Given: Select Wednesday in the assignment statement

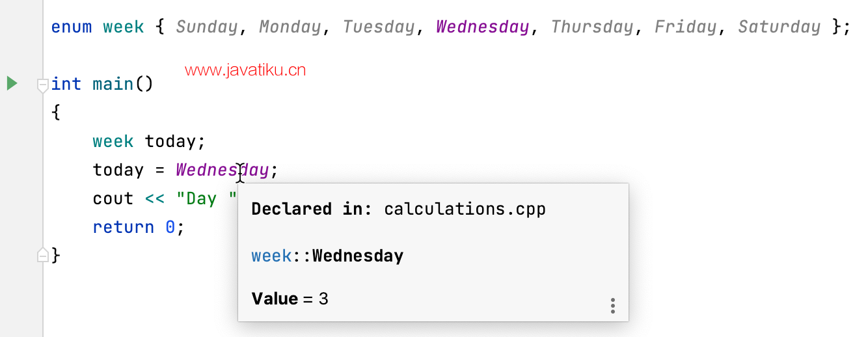Looking at the screenshot, I should pos(222,170).
